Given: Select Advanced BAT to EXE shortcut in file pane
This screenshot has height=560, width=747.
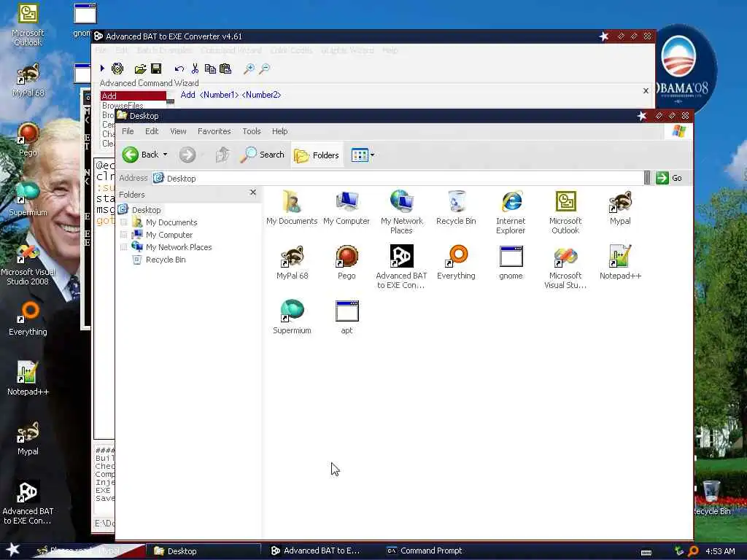Looking at the screenshot, I should click(x=402, y=267).
